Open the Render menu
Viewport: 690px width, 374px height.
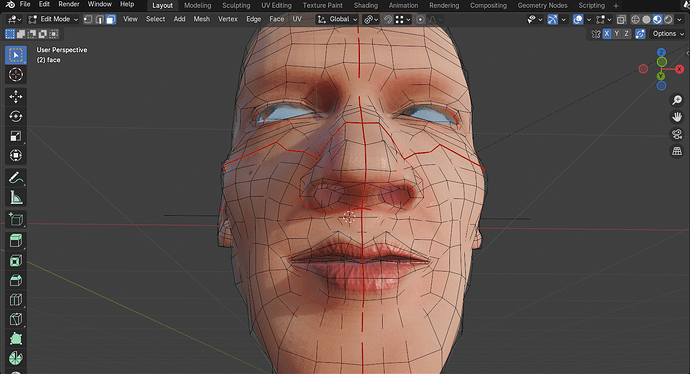pos(69,4)
